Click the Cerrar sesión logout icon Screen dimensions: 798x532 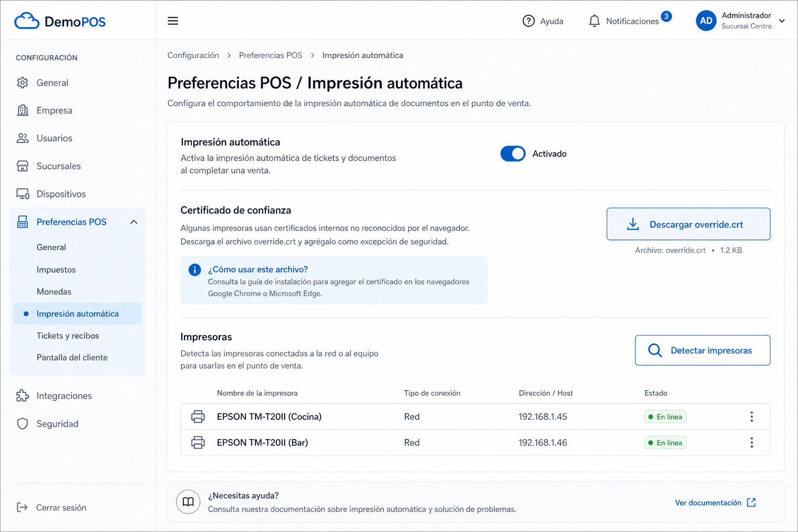pos(22,508)
